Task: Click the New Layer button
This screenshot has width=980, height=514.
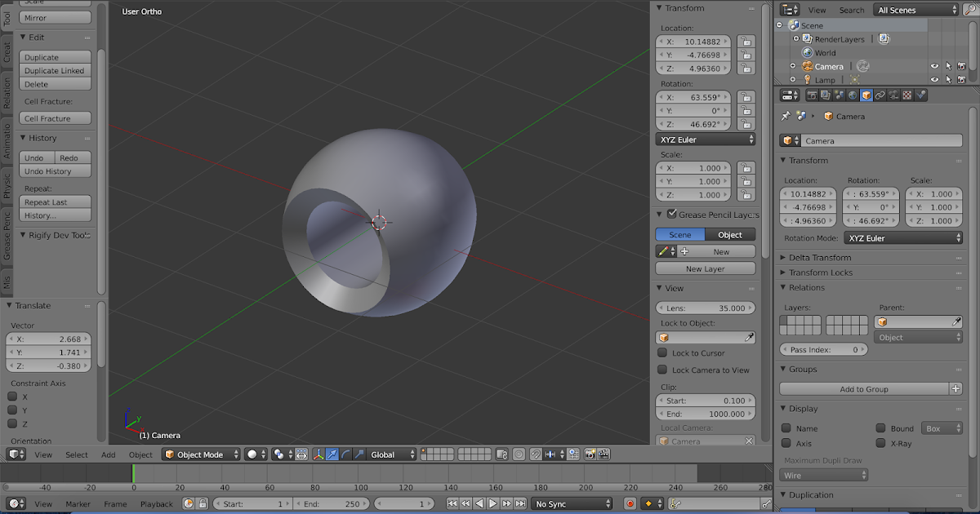Action: [x=706, y=268]
